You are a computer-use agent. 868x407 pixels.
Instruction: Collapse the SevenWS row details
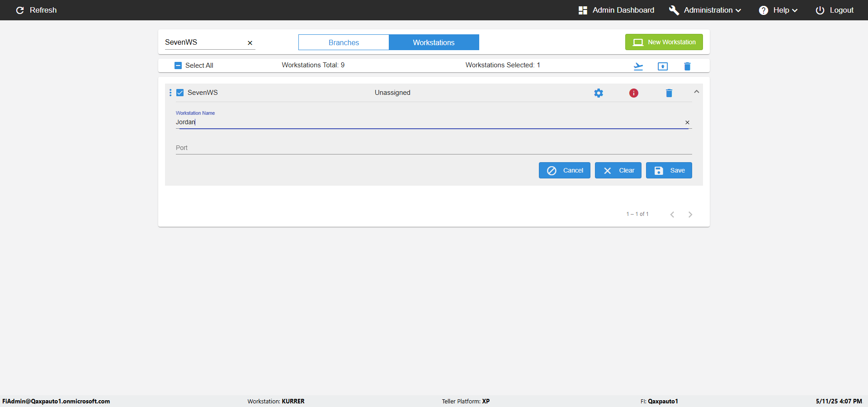(697, 92)
